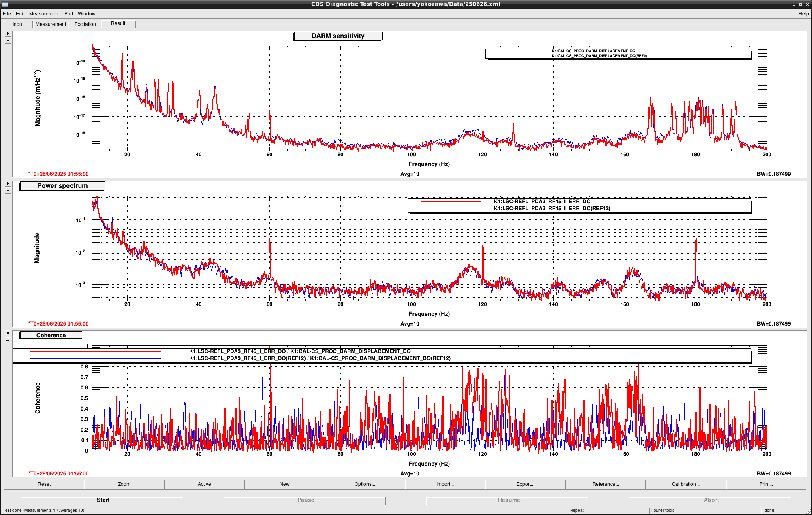Click the Reset button
Viewport: 812px width, 515px height.
coord(44,484)
